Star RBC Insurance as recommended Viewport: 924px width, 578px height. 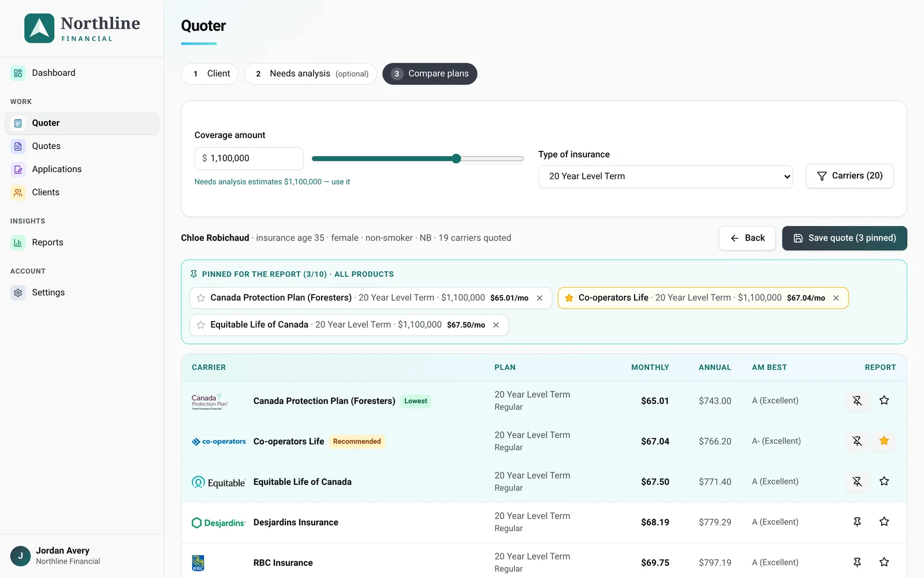coord(884,562)
